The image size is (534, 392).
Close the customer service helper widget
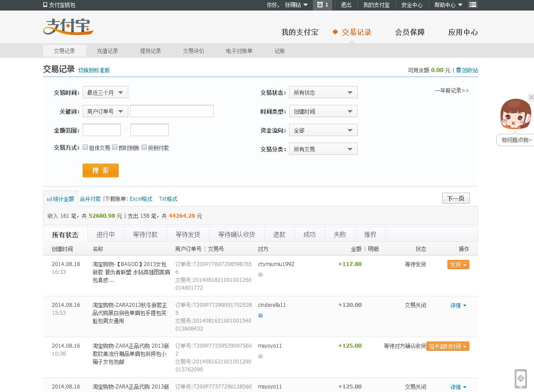(x=531, y=97)
